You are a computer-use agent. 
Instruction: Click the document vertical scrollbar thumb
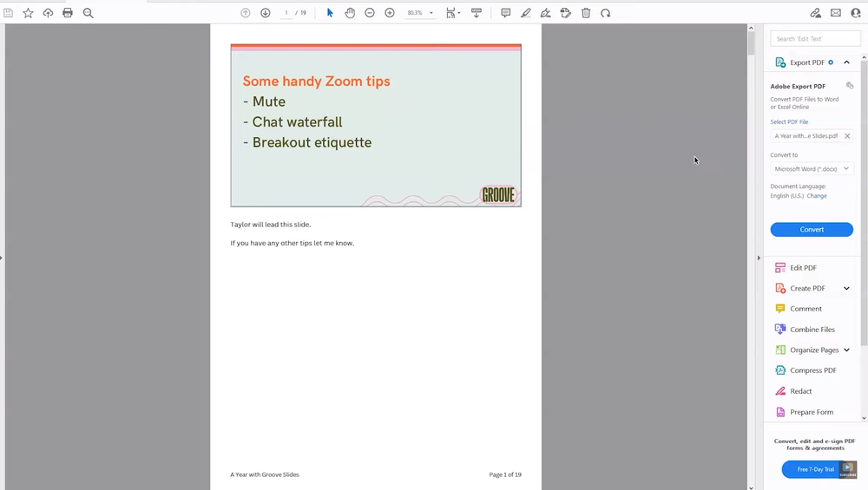tap(751, 43)
